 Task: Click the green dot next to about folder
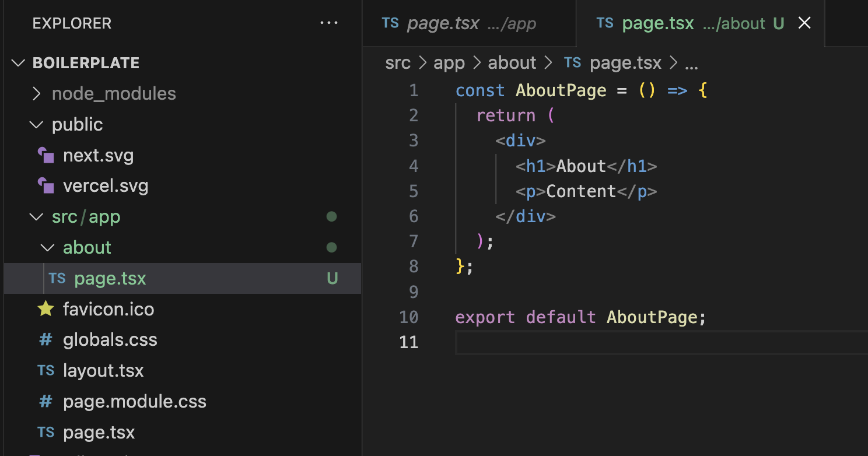[x=332, y=247]
